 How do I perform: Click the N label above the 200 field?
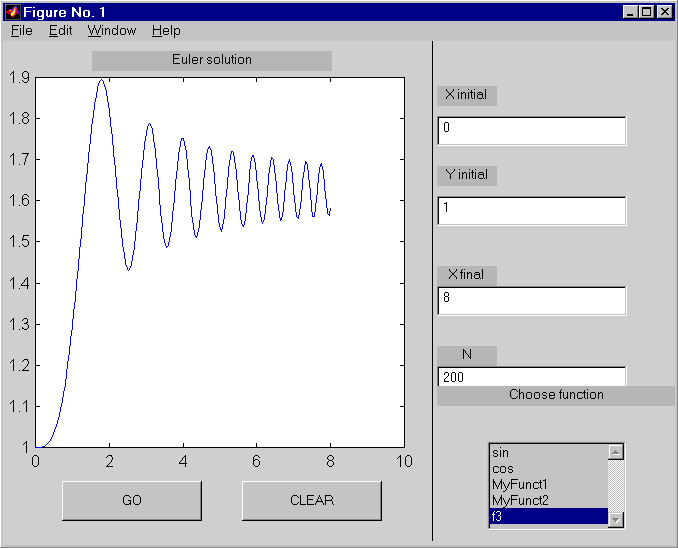pos(467,356)
